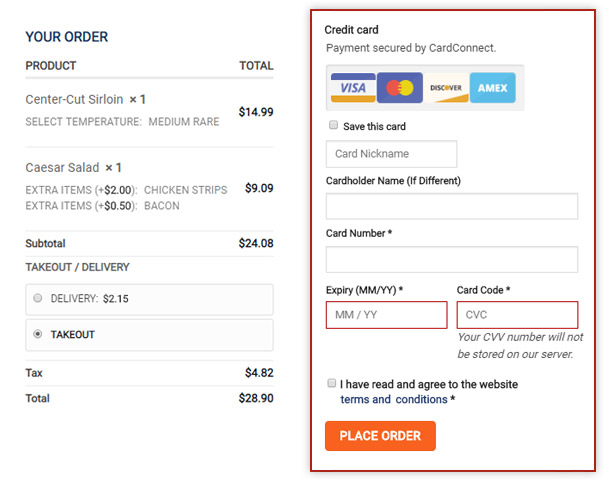This screenshot has height=483, width=604.
Task: Open the terms and conditions link
Action: (393, 399)
